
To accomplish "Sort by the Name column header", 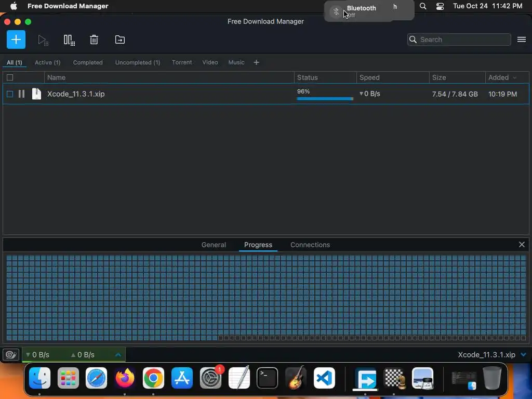I will coord(169,77).
